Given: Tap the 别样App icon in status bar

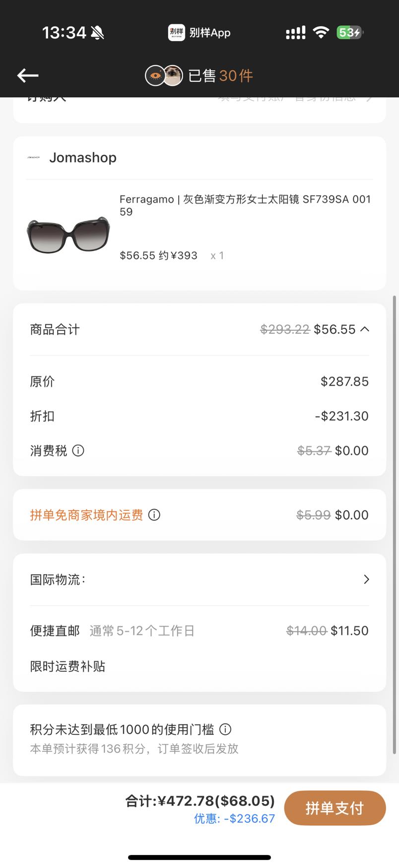Looking at the screenshot, I should click(x=176, y=33).
